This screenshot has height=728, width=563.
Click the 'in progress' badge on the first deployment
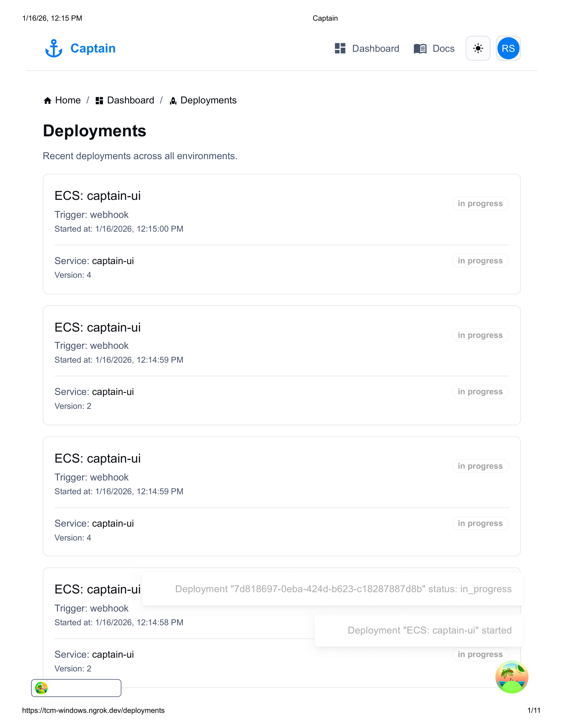click(480, 203)
